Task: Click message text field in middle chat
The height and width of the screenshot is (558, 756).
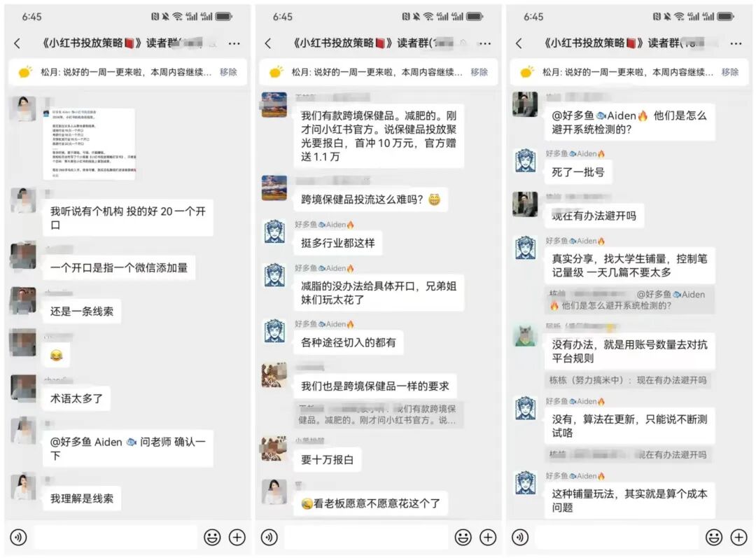Action: coord(366,537)
